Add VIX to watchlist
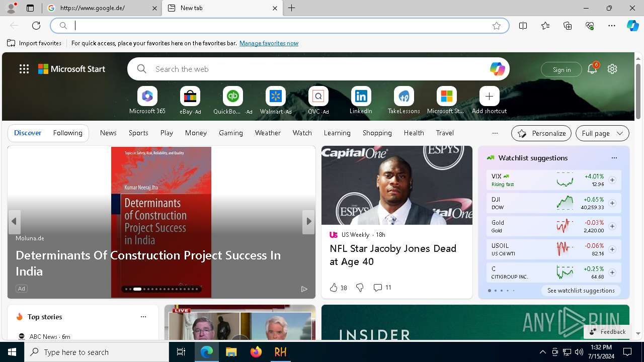Screen dimensions: 644x362 pyautogui.click(x=612, y=180)
